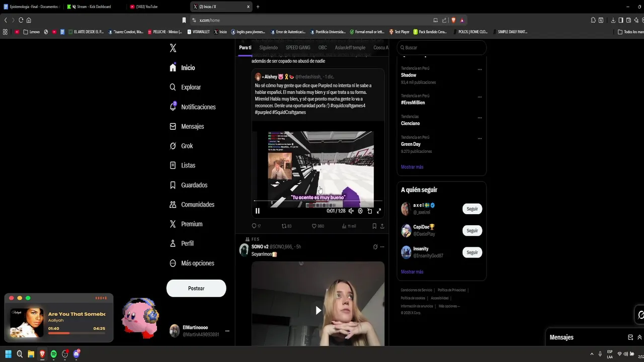Open video settings gear
644x362 pixels.
(360, 211)
